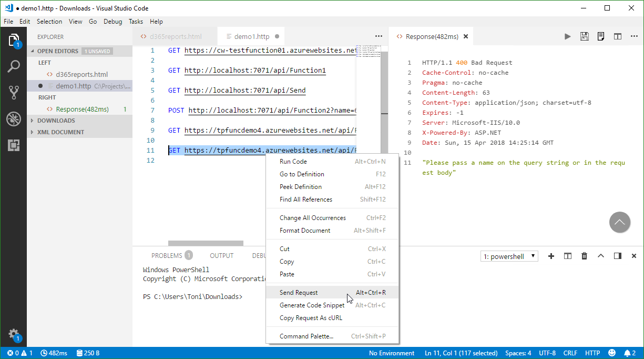Kill the terminal with the trash icon

[584, 256]
